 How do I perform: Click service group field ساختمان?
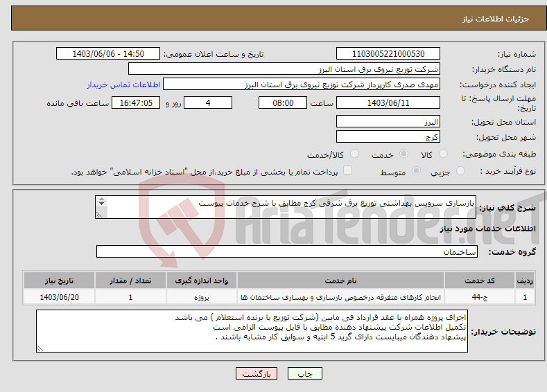pos(287,251)
